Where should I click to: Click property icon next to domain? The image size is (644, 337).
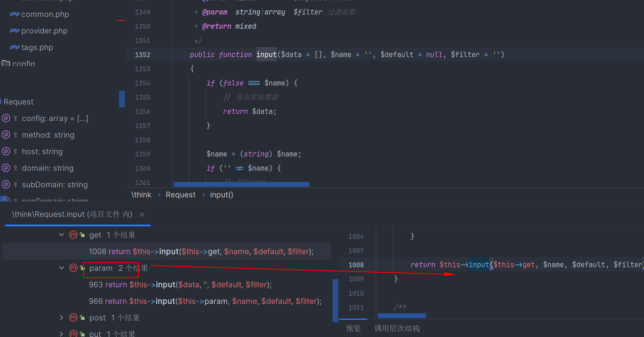[6, 168]
